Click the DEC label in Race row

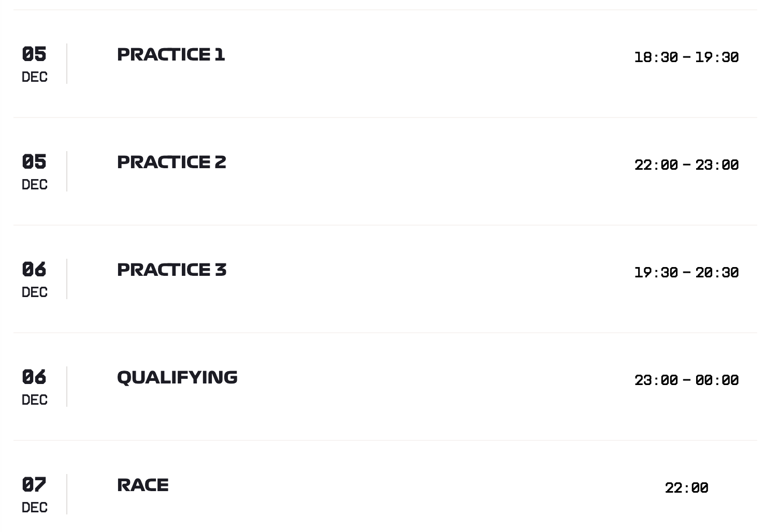click(35, 508)
